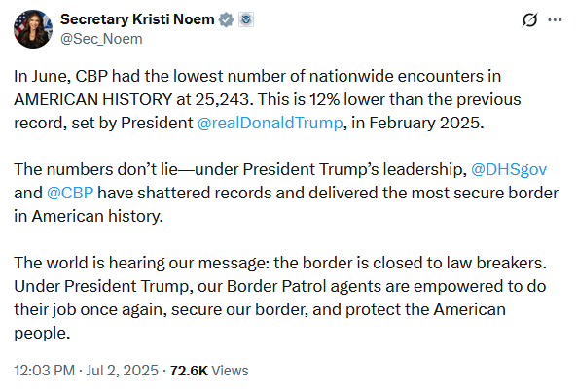Click the DHS affiliation badge icon
The width and height of the screenshot is (577, 392).
click(246, 19)
